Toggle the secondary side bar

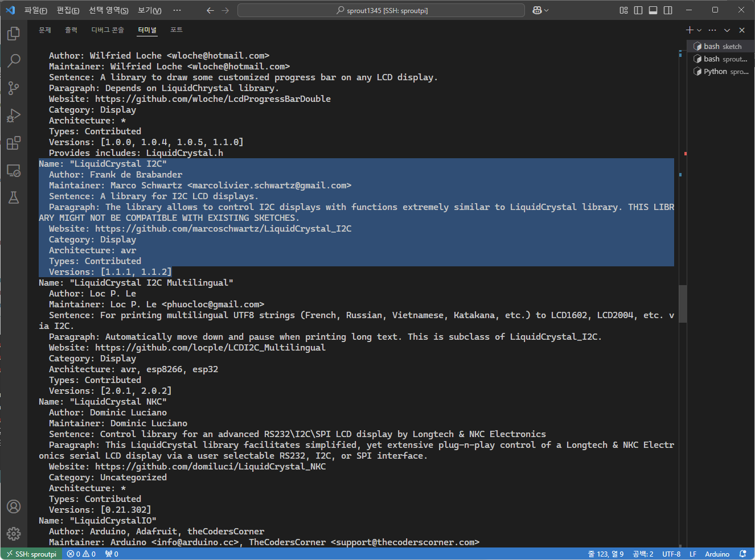[x=668, y=10]
